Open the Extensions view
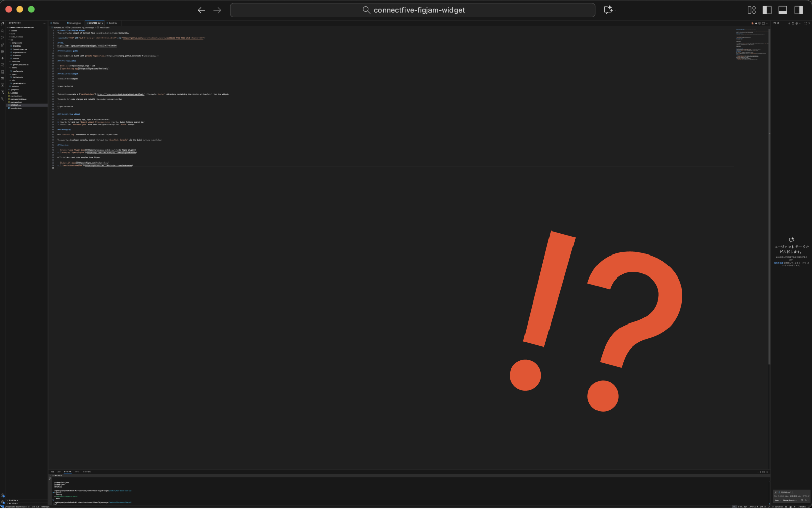The image size is (812, 509). coord(3,51)
